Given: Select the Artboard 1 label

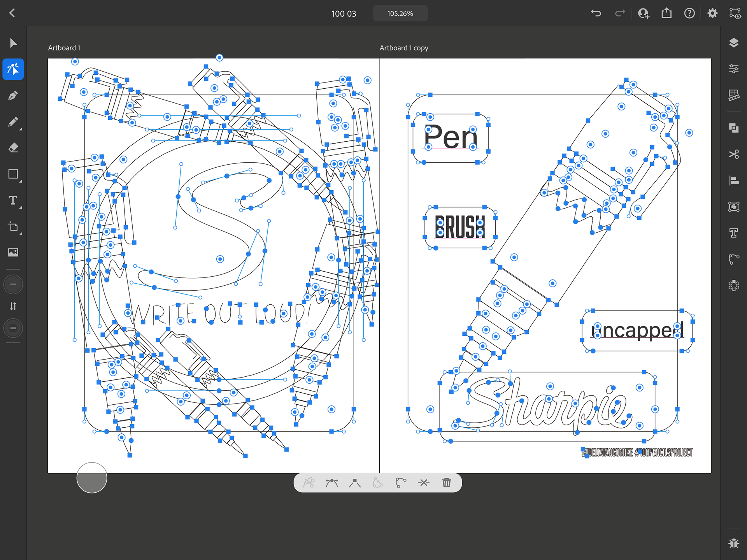Looking at the screenshot, I should [x=64, y=48].
